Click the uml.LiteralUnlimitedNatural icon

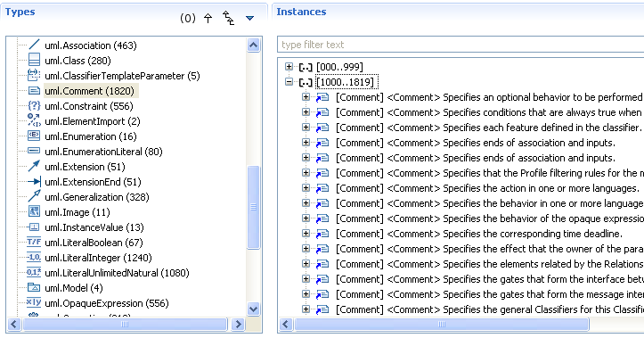tap(34, 273)
